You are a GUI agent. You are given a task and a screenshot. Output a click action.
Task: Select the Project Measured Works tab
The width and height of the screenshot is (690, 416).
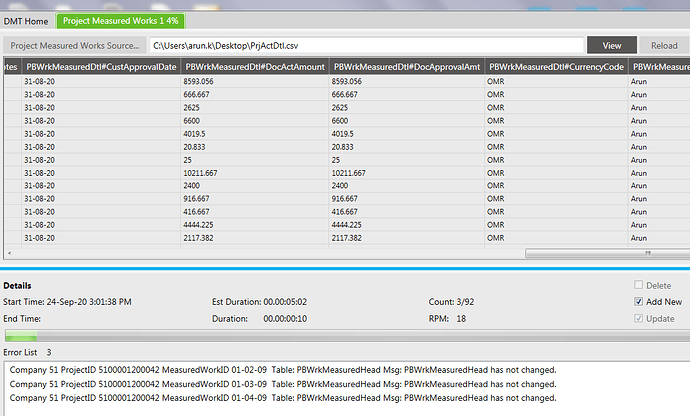tap(119, 20)
